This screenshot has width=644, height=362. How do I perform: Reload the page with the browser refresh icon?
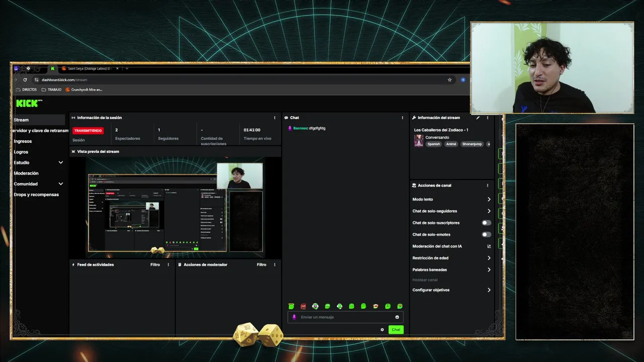point(25,79)
